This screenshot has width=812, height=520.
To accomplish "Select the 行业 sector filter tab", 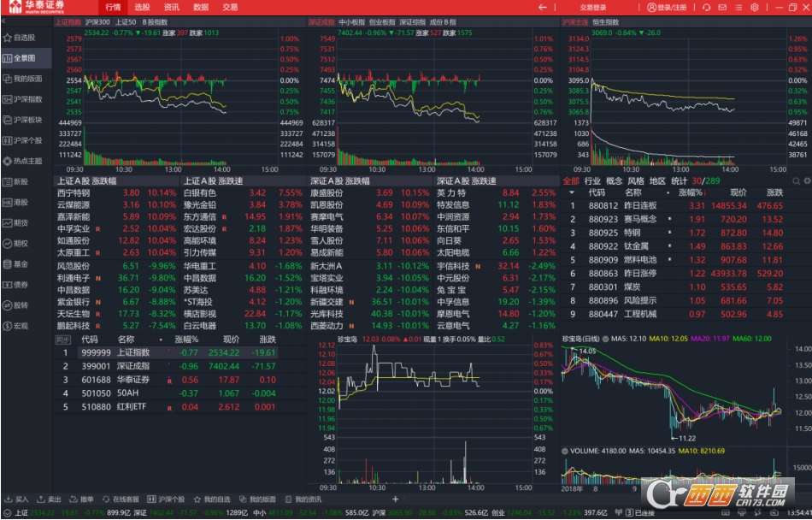I will pos(592,180).
